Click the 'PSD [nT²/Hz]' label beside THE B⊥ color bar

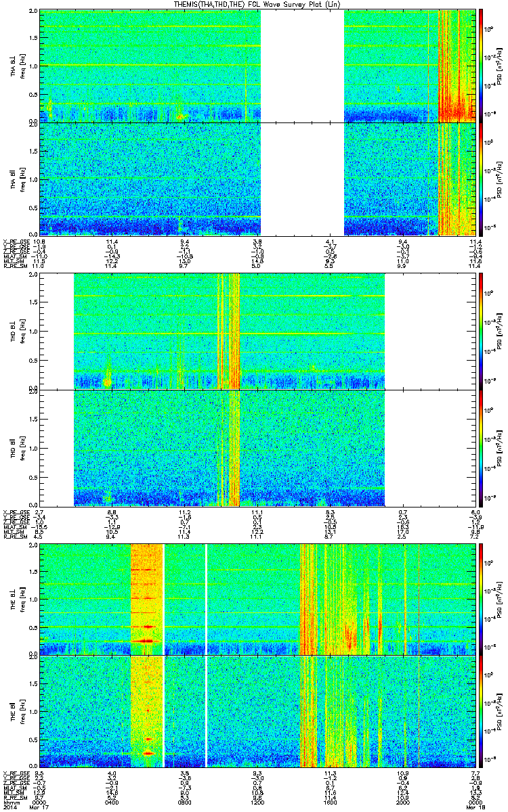click(500, 599)
